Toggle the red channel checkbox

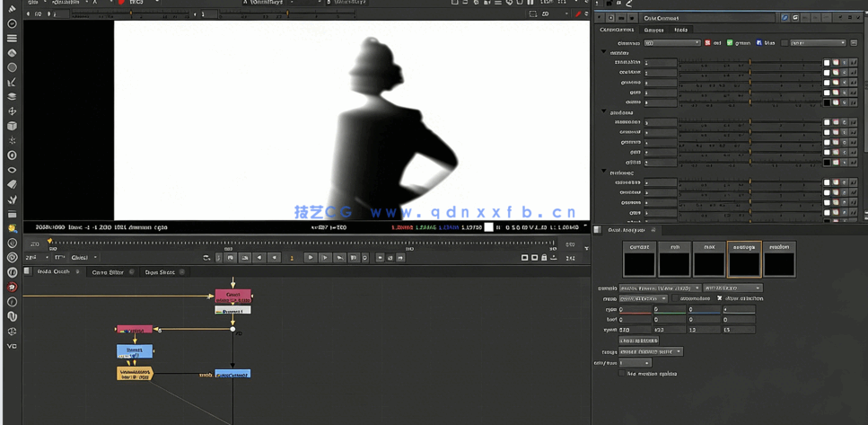(x=707, y=43)
